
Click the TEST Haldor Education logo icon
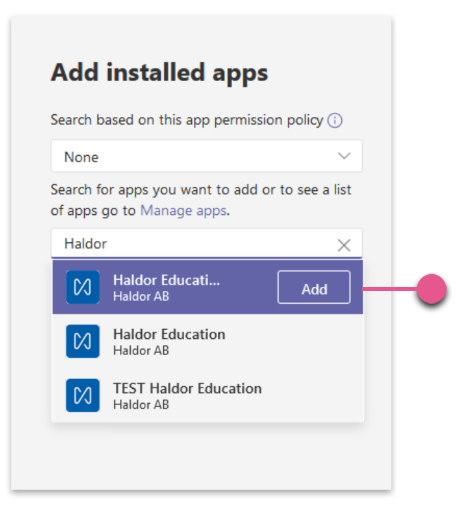83,395
